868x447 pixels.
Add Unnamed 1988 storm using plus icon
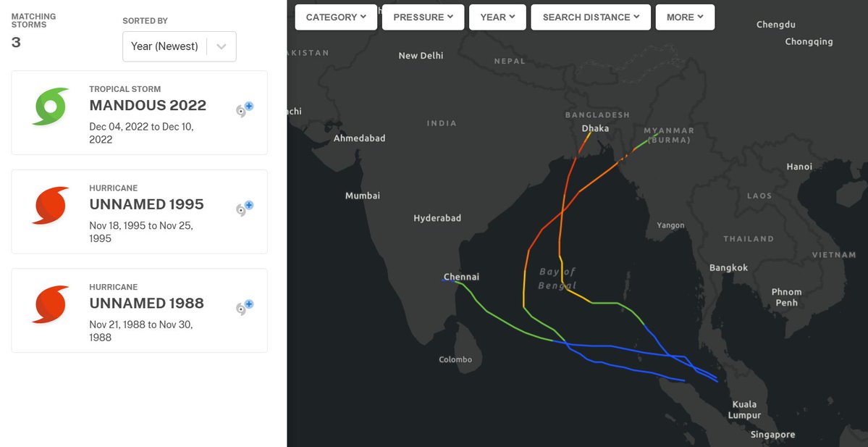coord(245,307)
